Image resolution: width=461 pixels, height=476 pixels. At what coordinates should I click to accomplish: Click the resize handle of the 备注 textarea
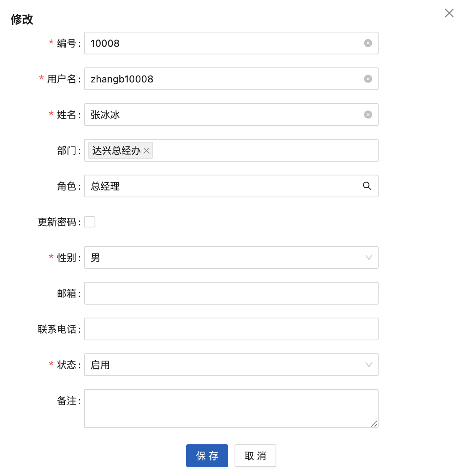pyautogui.click(x=374, y=424)
